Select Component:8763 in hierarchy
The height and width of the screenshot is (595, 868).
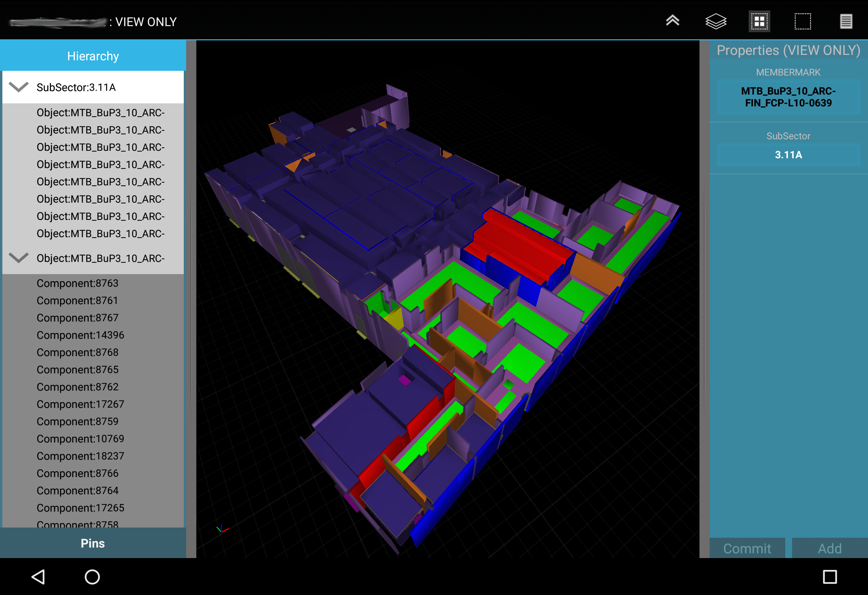[x=77, y=283]
